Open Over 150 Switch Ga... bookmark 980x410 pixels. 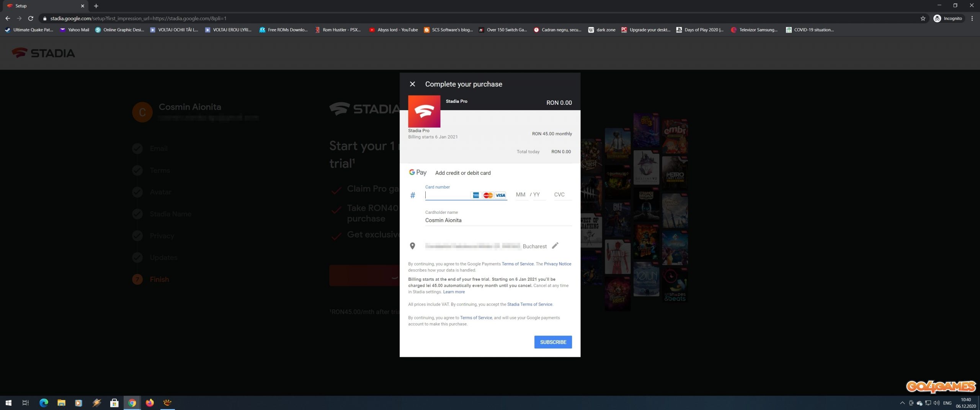tap(503, 29)
